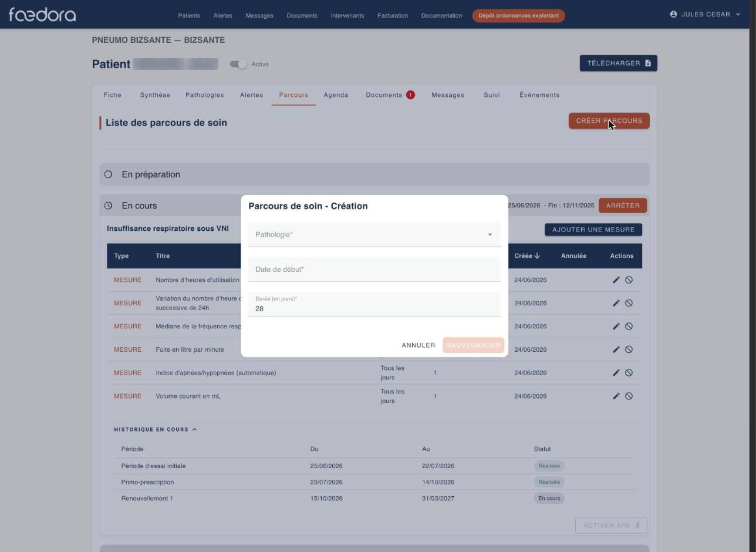Open the Alertes tab in patient tabs
Image resolution: width=756 pixels, height=552 pixels.
pyautogui.click(x=251, y=95)
